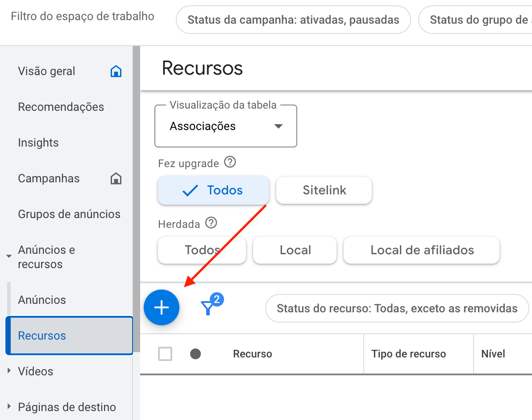The height and width of the screenshot is (420, 532).
Task: Select the Todos chip under Fez upgrade
Action: (213, 190)
